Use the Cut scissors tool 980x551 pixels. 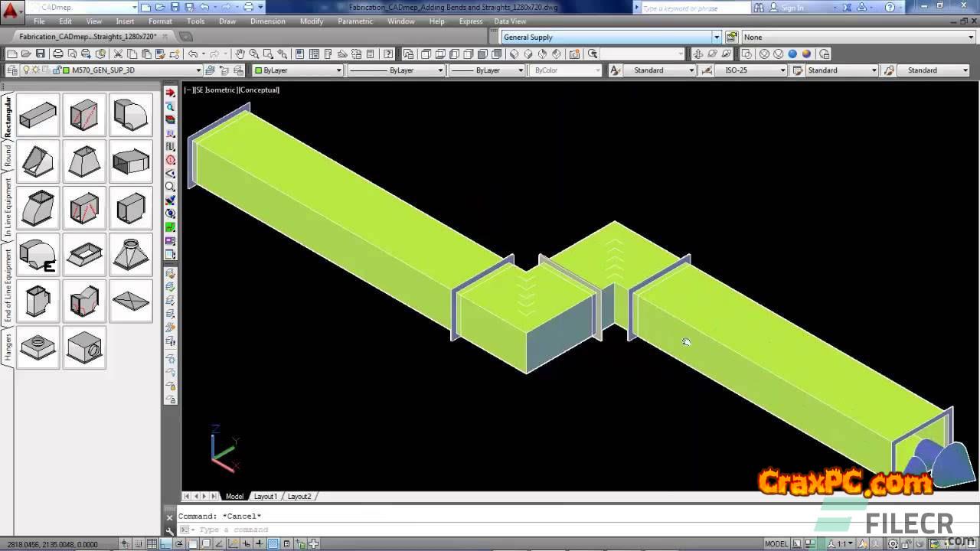118,54
